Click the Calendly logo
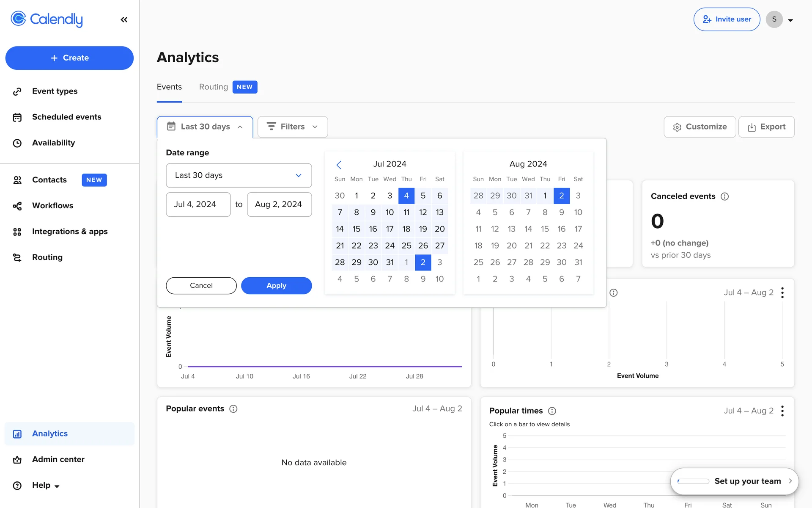Image resolution: width=812 pixels, height=508 pixels. 47,19
